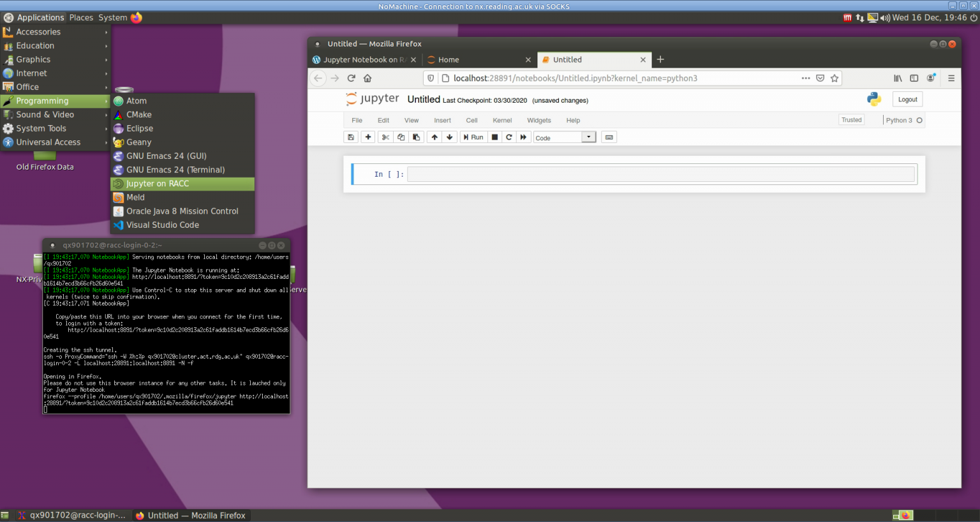This screenshot has width=980, height=522.
Task: Open the cell type Code dropdown
Action: (565, 137)
